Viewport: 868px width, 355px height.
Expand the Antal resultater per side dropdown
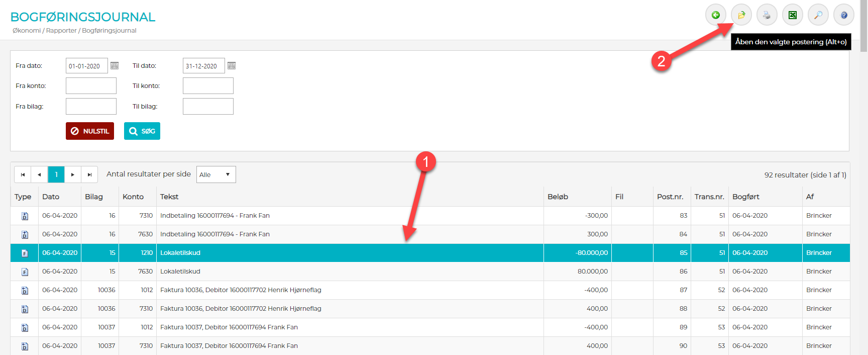pyautogui.click(x=215, y=174)
